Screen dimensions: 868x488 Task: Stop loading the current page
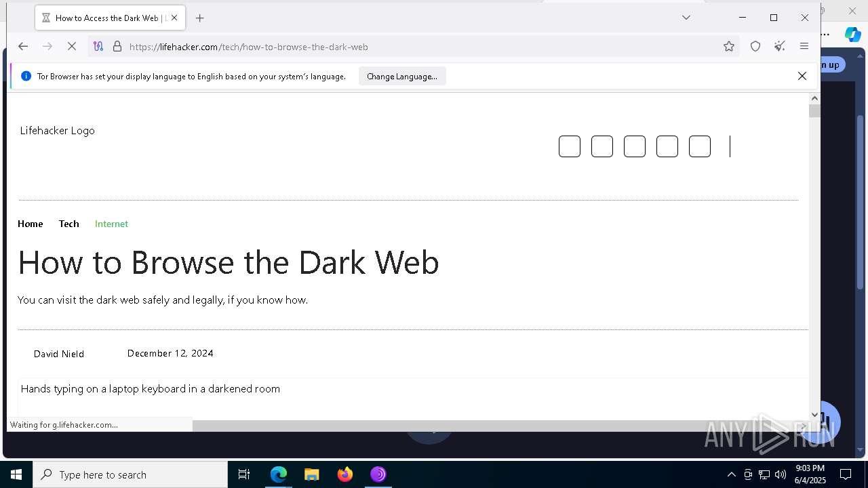72,47
